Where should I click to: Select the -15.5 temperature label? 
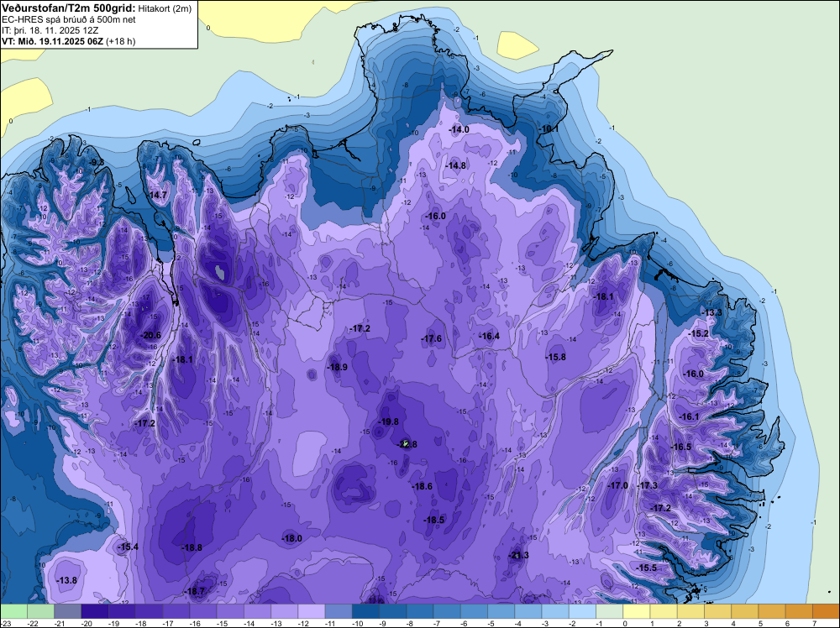(x=647, y=568)
